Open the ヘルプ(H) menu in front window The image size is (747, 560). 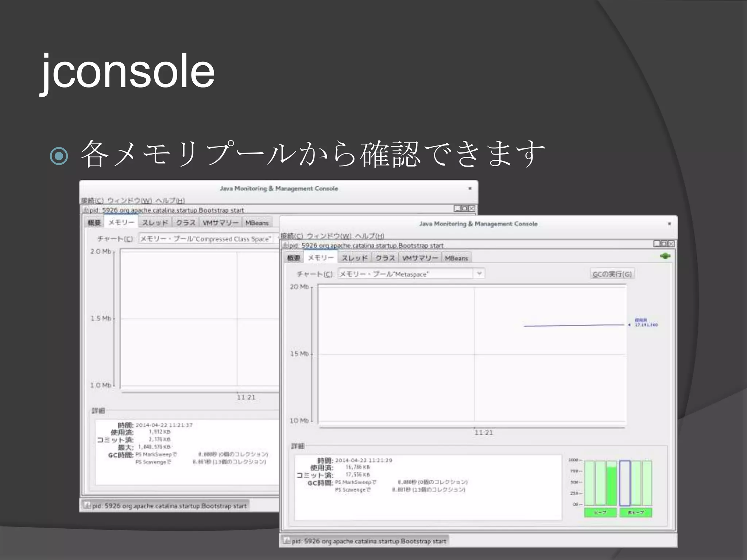click(369, 236)
